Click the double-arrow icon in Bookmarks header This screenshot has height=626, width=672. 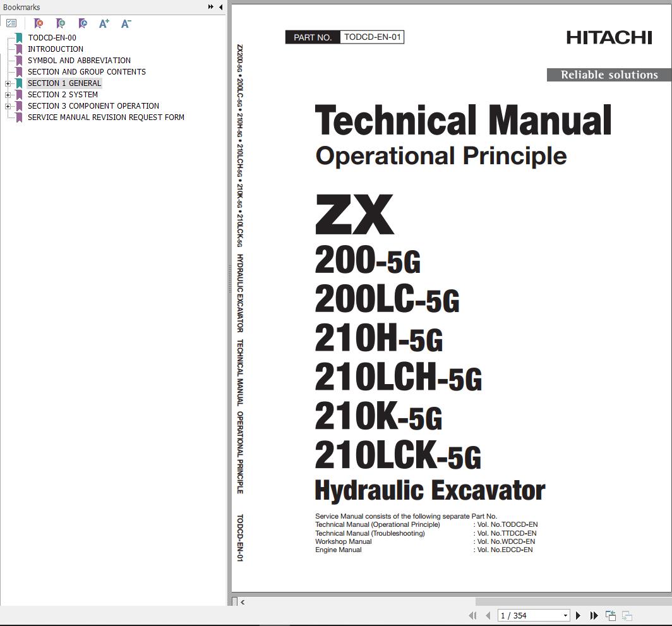(210, 7)
